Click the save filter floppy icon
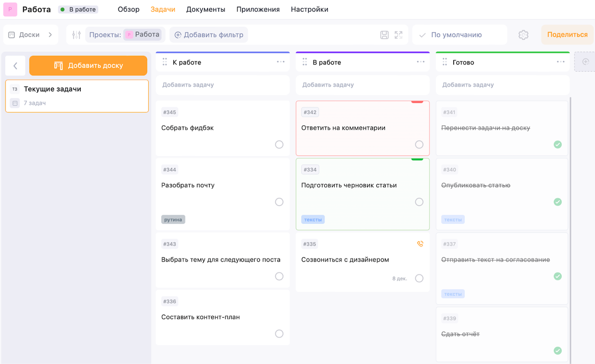The width and height of the screenshot is (595, 364). pyautogui.click(x=384, y=35)
